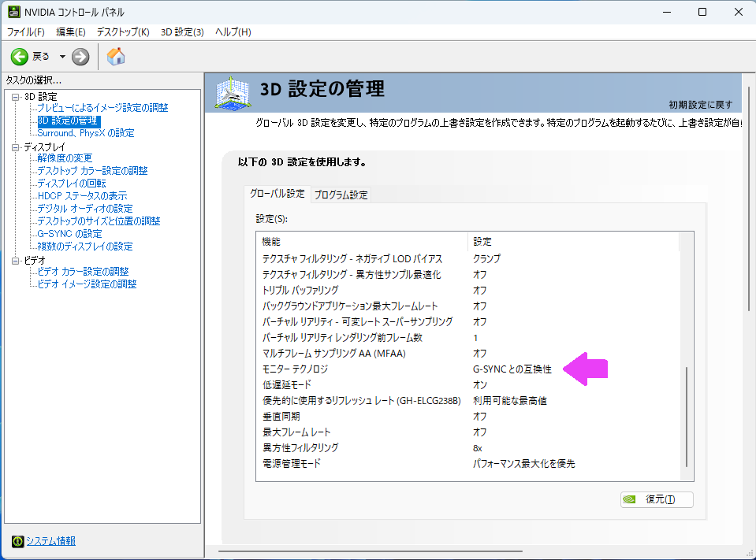Select the トリプル バッファリング row
This screenshot has height=560, width=756.
[x=467, y=291]
